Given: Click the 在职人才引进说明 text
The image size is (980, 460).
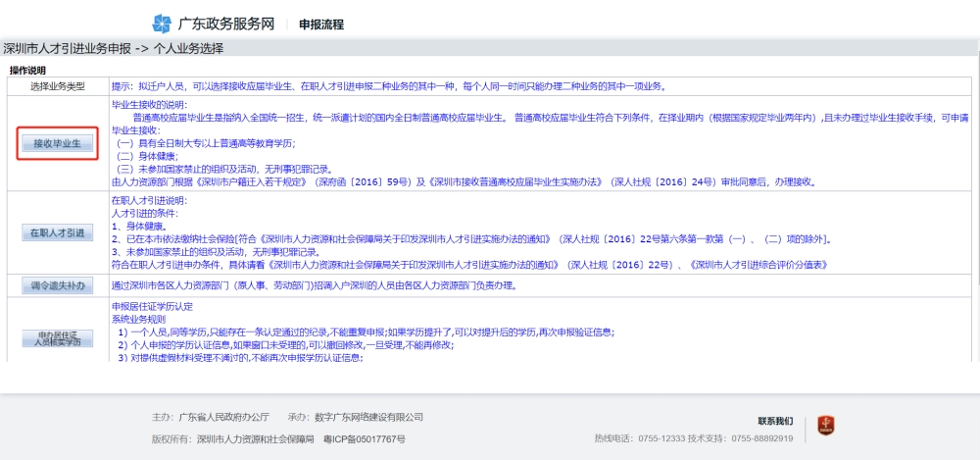Looking at the screenshot, I should 149,201.
